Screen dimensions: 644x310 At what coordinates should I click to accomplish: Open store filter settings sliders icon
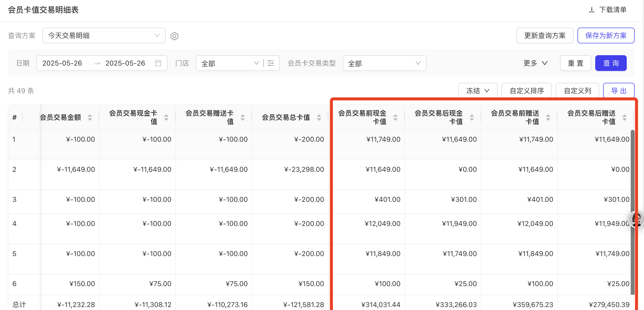click(271, 63)
